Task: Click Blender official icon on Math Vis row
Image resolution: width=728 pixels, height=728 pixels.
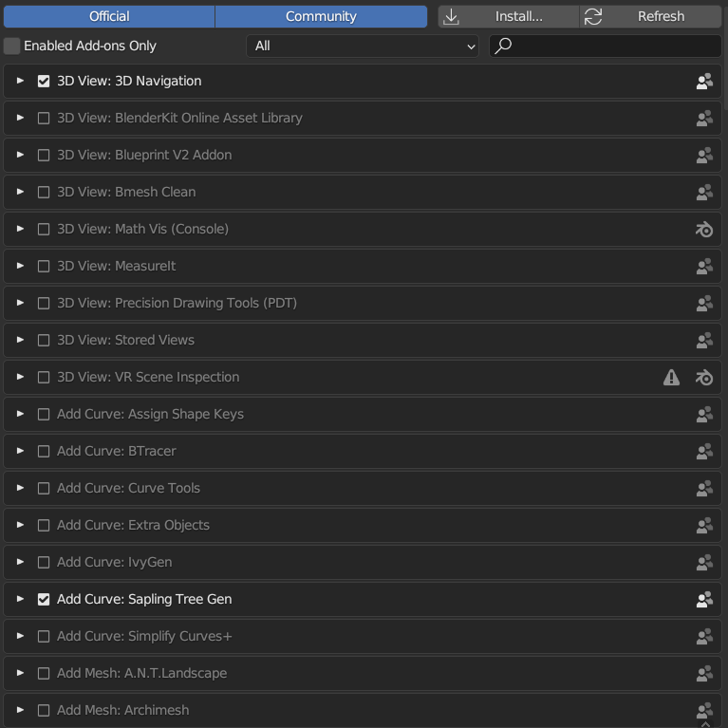Action: point(704,230)
